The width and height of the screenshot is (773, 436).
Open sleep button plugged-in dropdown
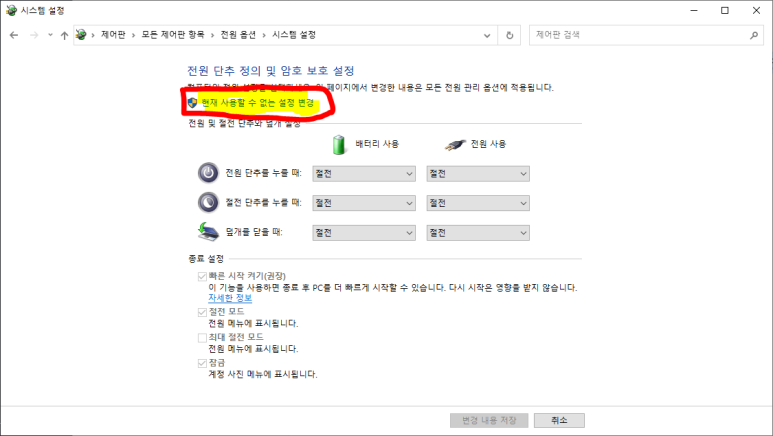point(478,203)
